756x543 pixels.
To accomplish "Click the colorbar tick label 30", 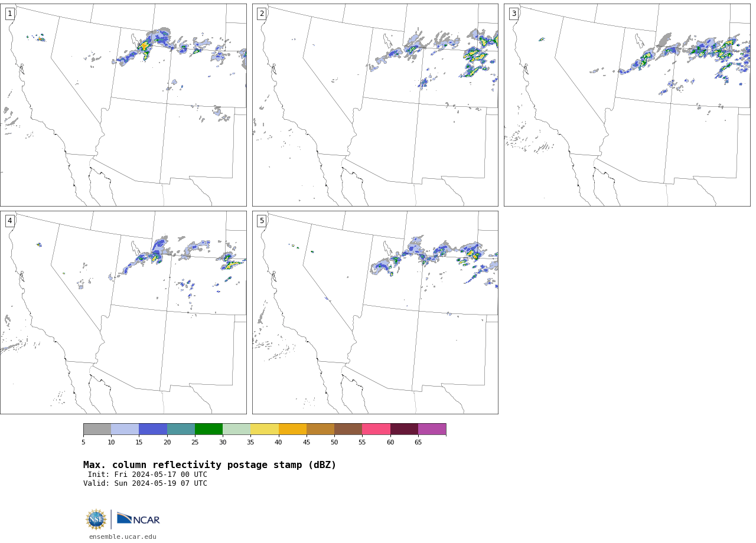I will (x=223, y=442).
